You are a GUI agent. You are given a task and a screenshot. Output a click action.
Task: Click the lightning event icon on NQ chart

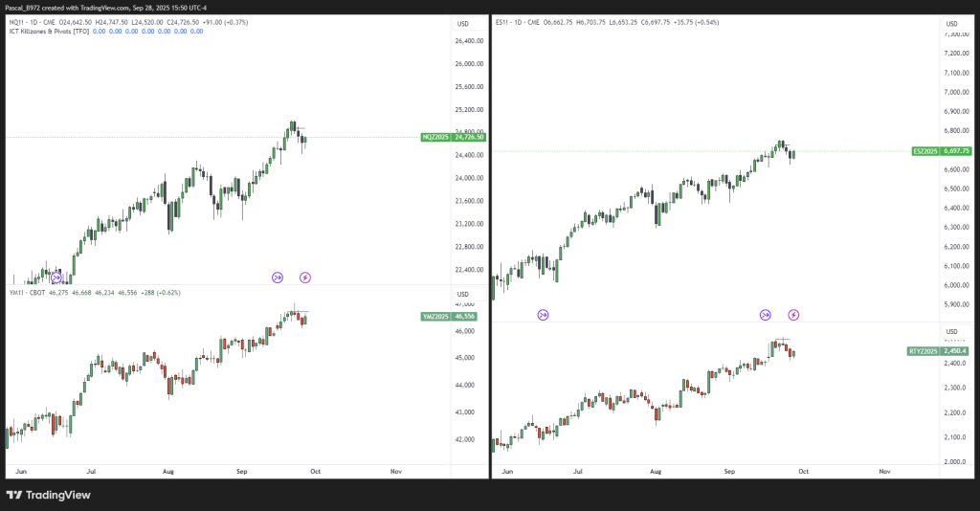pos(305,278)
